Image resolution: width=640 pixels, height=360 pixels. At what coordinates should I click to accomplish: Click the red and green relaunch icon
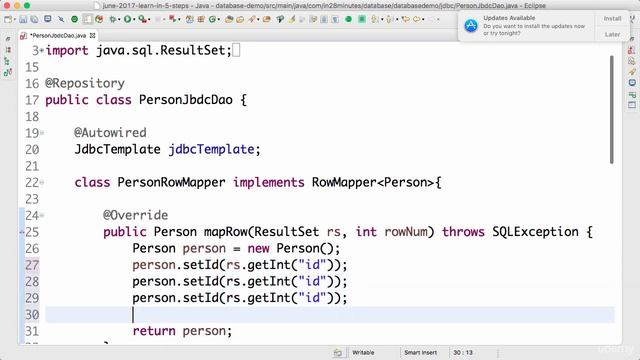pos(173,19)
